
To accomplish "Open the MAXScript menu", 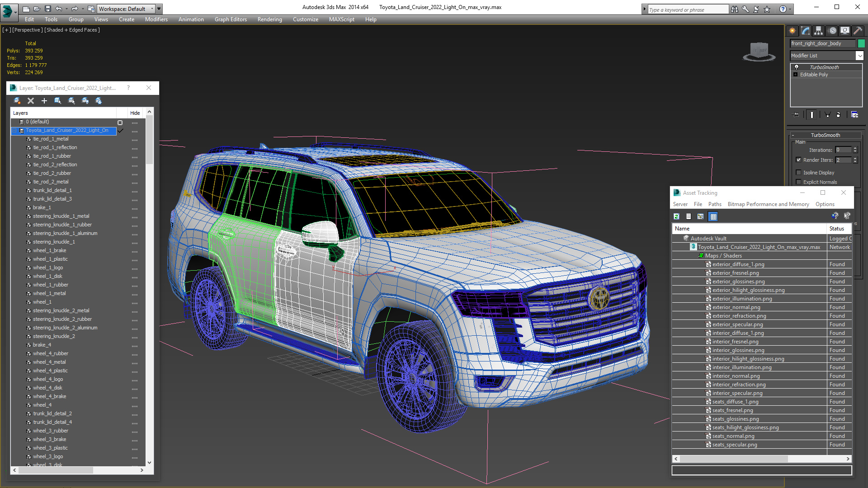I will coord(341,19).
